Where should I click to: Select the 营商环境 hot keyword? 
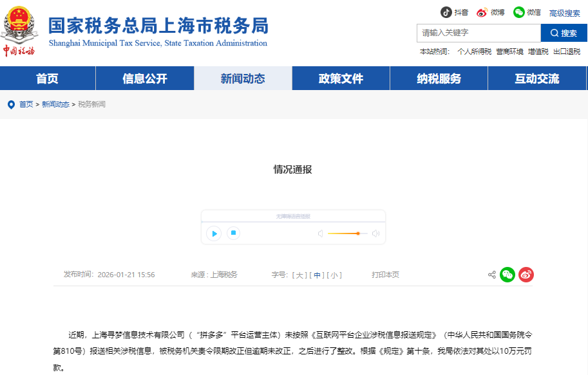click(509, 51)
